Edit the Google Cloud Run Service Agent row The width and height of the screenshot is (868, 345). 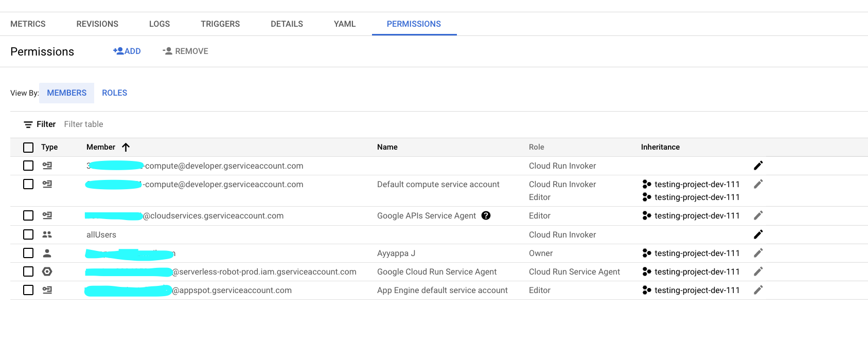758,271
